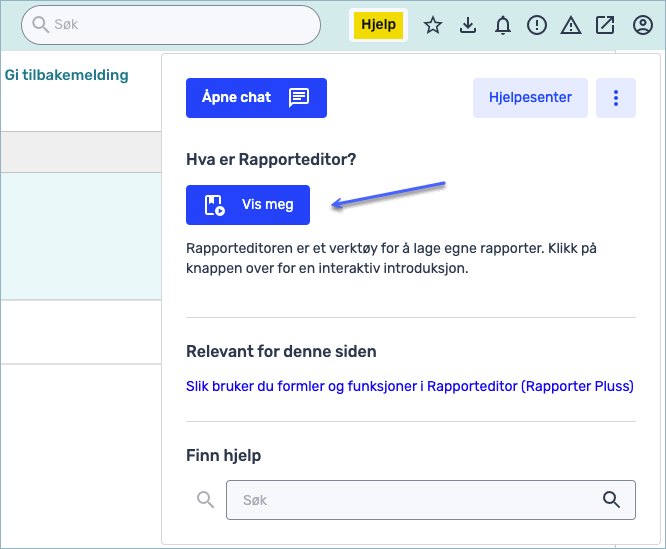The width and height of the screenshot is (666, 549).
Task: Click the Hva er Rapporteditor? heading
Action: click(271, 160)
